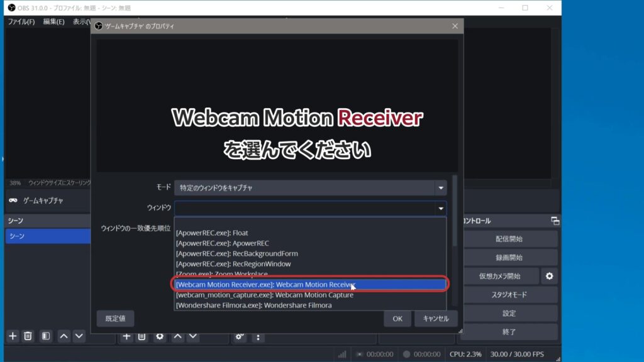Open the ファイル(F) menu

[x=21, y=22]
